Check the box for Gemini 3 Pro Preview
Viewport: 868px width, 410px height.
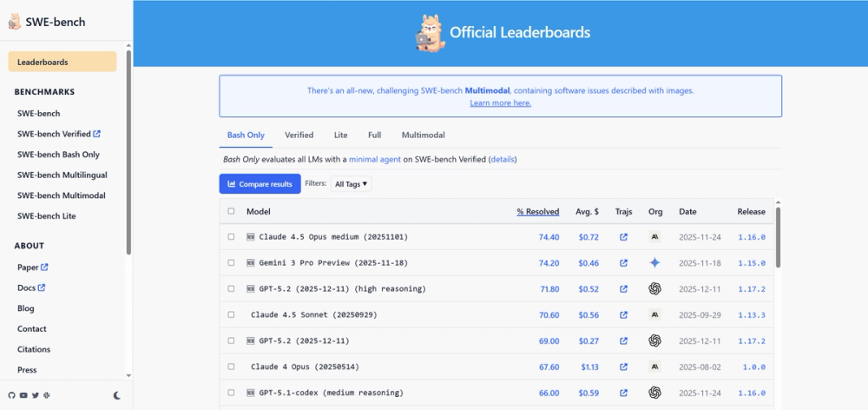[x=231, y=262]
